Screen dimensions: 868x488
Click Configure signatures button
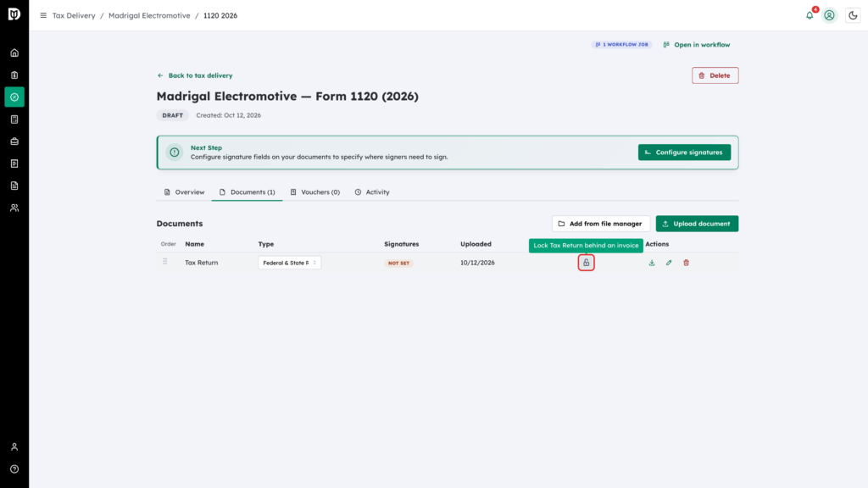click(684, 152)
